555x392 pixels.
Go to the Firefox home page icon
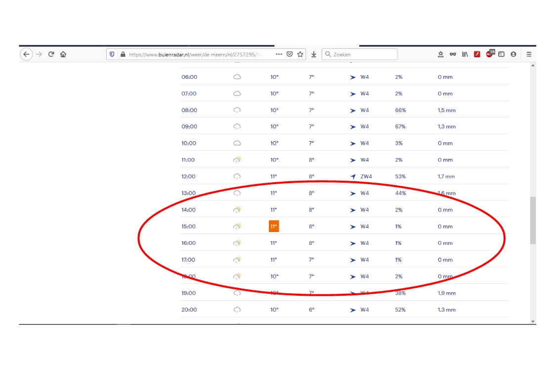63,54
